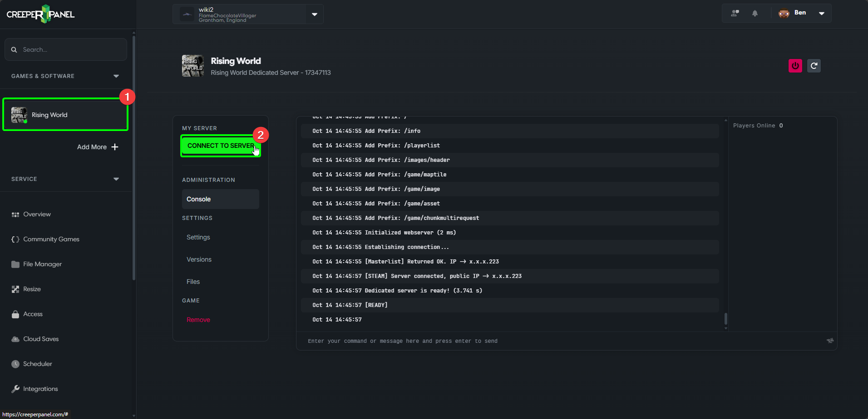Viewport: 868px width, 419px height.
Task: Open File Manager from sidebar
Action: (x=42, y=264)
